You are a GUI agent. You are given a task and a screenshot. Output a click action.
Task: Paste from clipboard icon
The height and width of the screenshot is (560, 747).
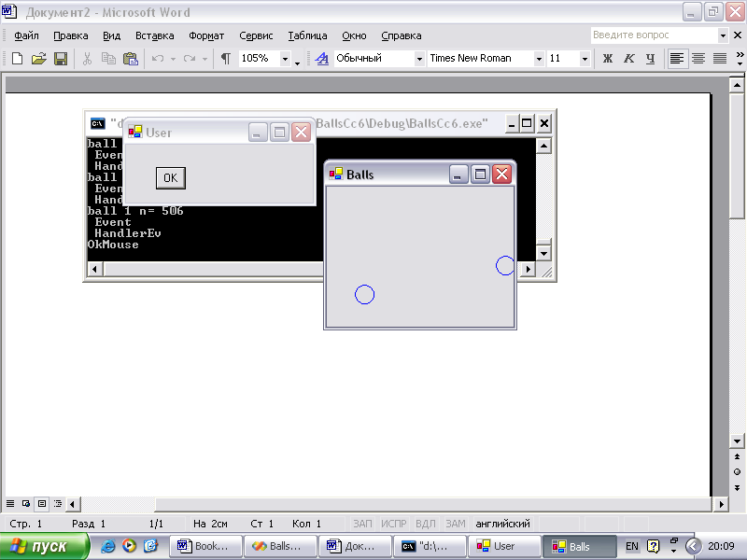coord(130,59)
